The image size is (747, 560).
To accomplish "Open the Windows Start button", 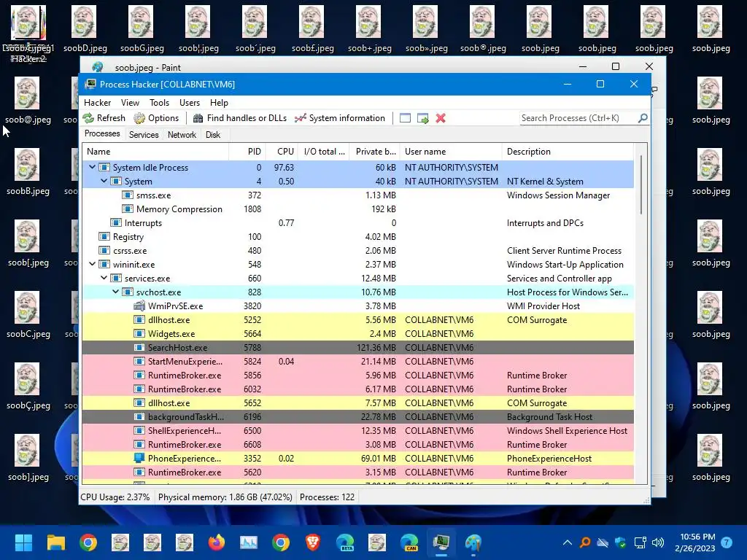I will [x=23, y=542].
